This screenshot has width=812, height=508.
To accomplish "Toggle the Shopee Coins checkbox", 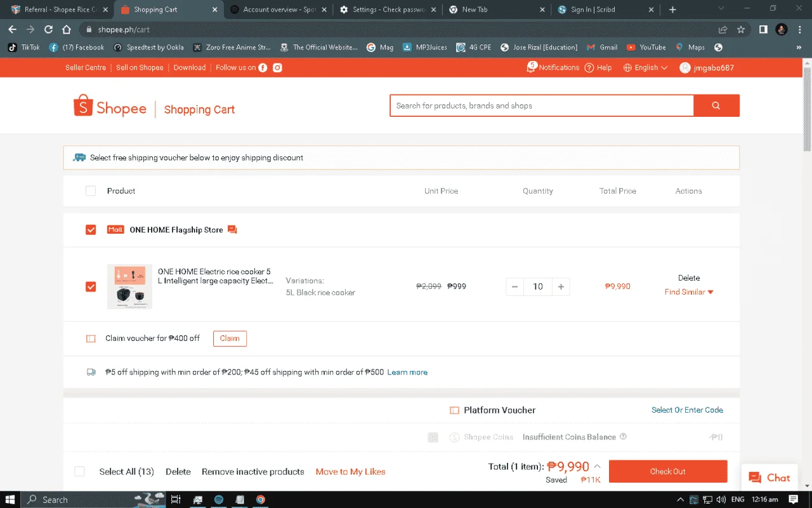I will (x=433, y=437).
